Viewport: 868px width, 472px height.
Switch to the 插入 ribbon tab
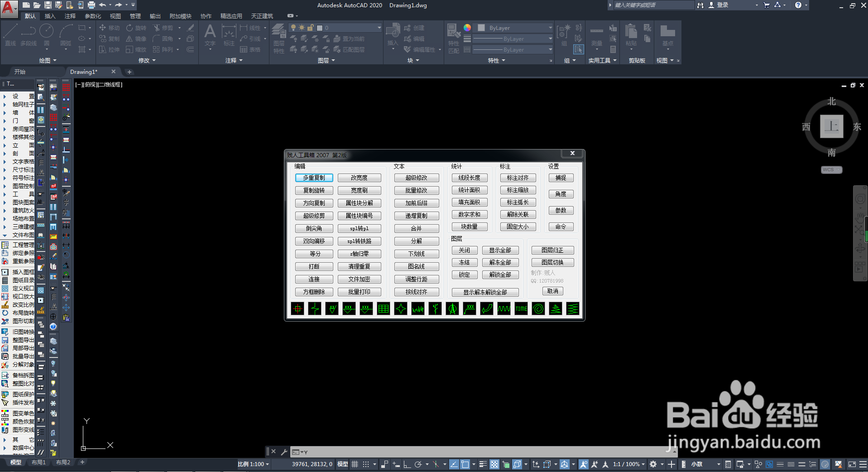(x=50, y=16)
